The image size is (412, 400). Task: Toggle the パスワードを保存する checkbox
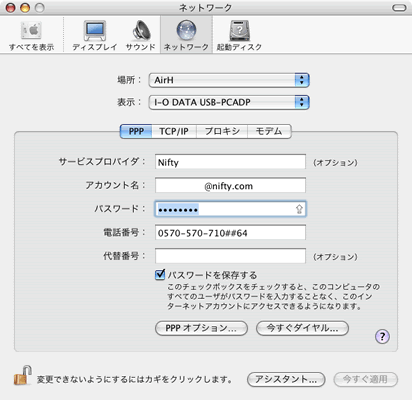pos(160,275)
